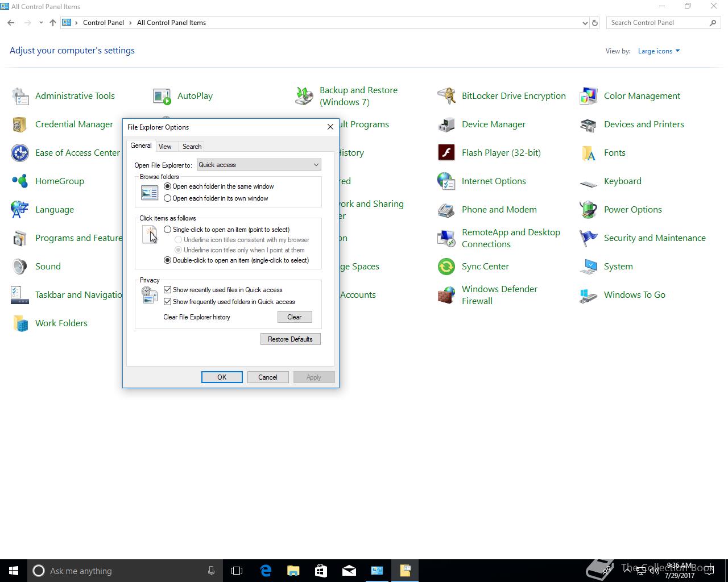Image resolution: width=728 pixels, height=582 pixels.
Task: Open the BitLocker Drive Encryption icon
Action: click(446, 96)
